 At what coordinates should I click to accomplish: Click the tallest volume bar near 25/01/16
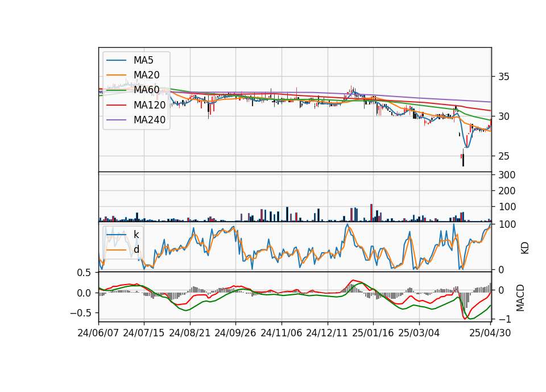click(x=371, y=213)
